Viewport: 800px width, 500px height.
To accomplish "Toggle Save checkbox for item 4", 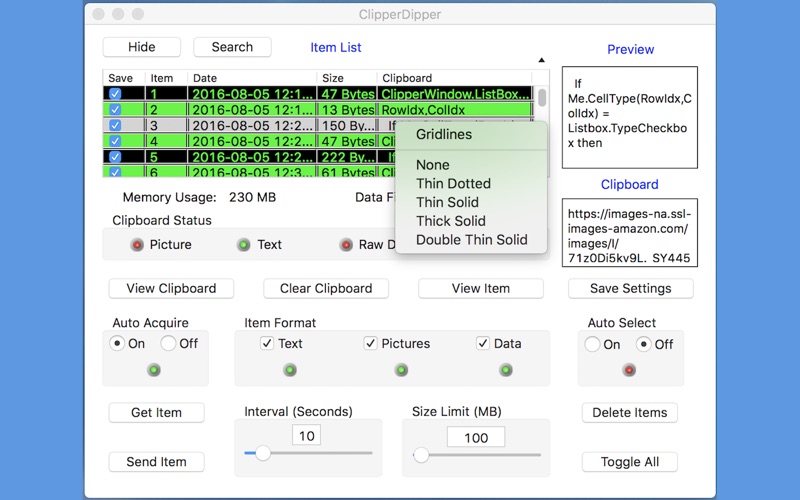I will pos(115,141).
